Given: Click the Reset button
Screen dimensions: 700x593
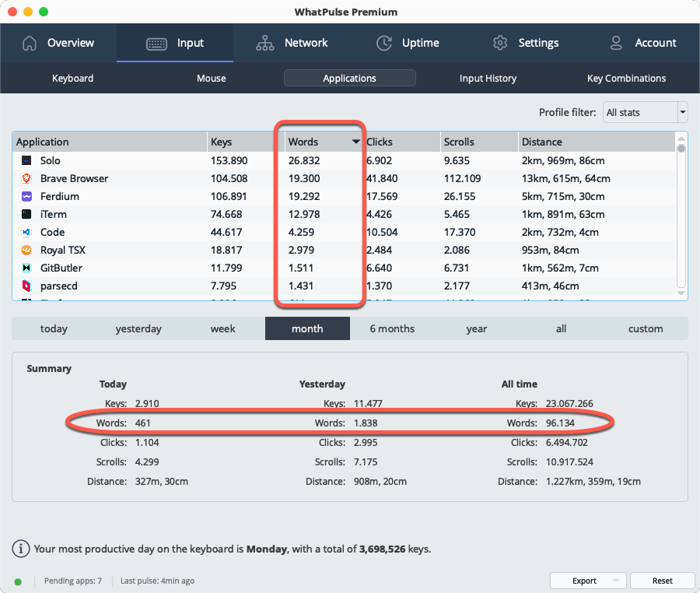Looking at the screenshot, I should coord(662,581).
